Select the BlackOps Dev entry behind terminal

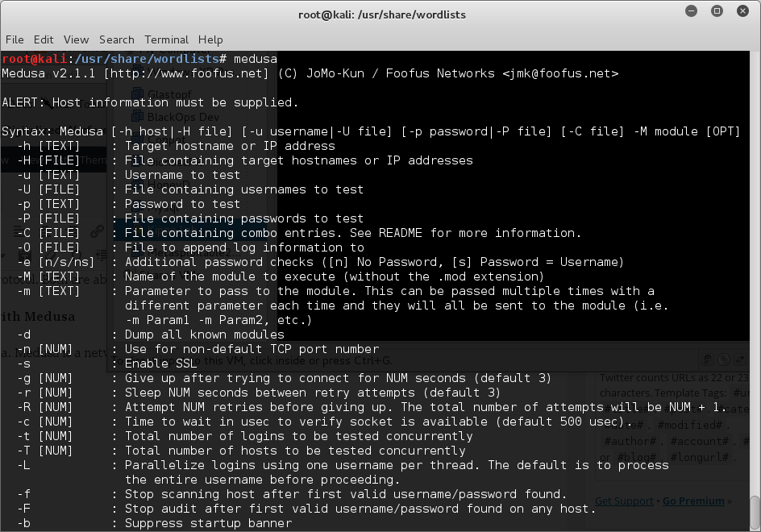(183, 117)
